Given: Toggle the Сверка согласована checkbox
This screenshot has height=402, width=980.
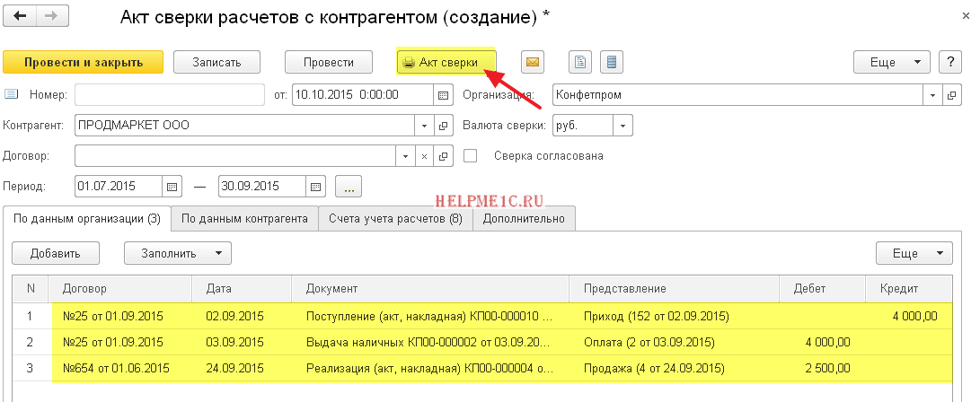Looking at the screenshot, I should click(470, 156).
